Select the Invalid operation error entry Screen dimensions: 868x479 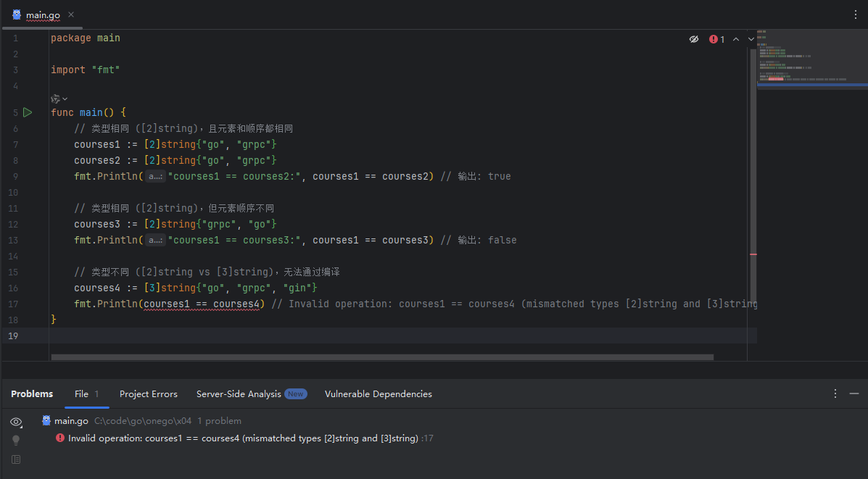(x=243, y=438)
